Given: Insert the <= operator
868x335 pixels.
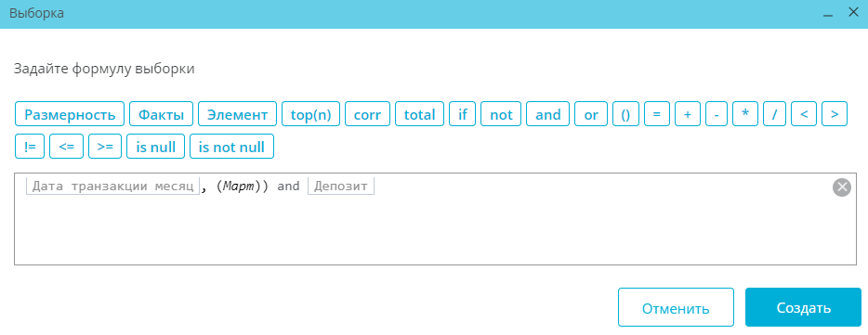Looking at the screenshot, I should 66,147.
